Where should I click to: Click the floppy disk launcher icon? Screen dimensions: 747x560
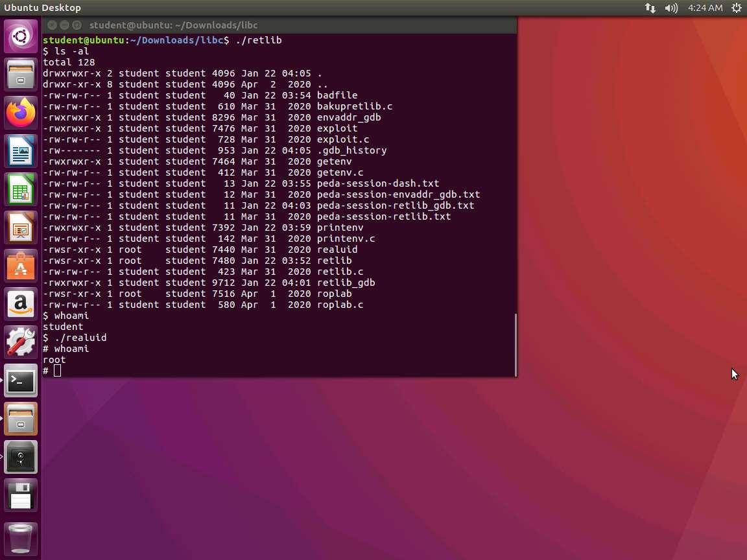pos(21,495)
